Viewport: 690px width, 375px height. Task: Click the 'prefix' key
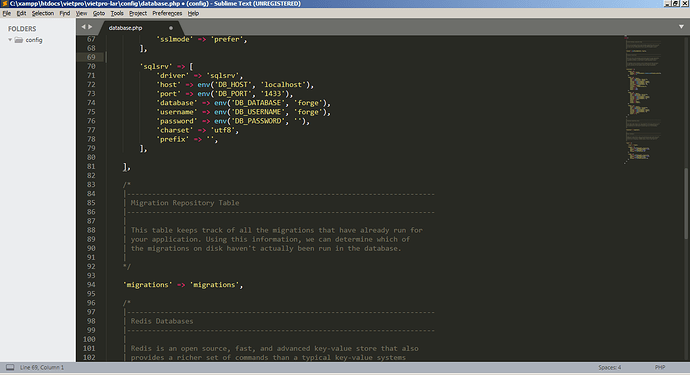pos(172,140)
